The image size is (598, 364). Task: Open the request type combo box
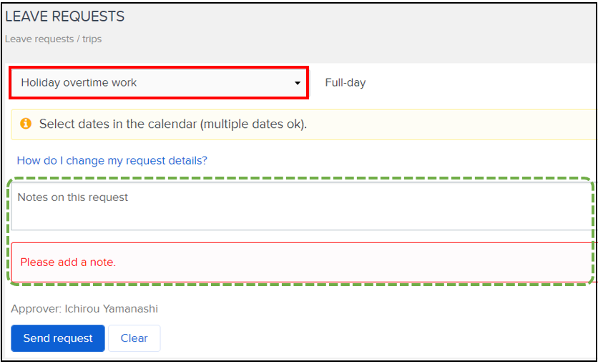click(x=159, y=83)
